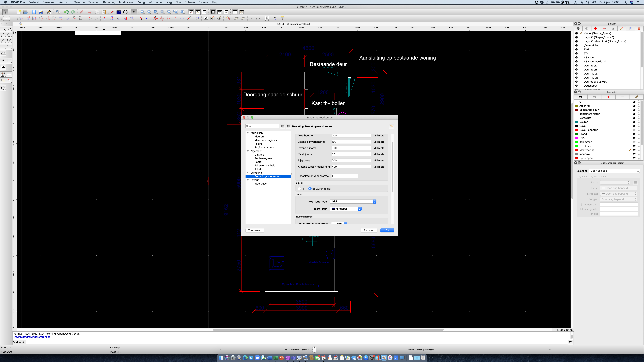The height and width of the screenshot is (362, 644).
Task: Open the Blok menu
Action: click(x=178, y=2)
